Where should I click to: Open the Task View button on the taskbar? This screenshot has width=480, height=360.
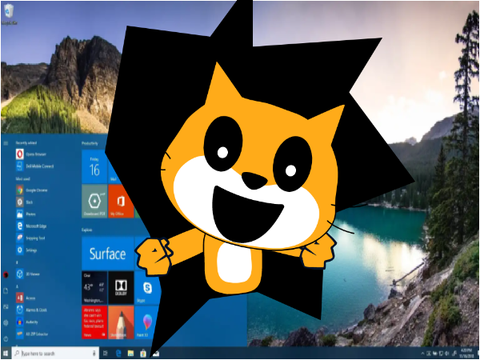(106, 353)
